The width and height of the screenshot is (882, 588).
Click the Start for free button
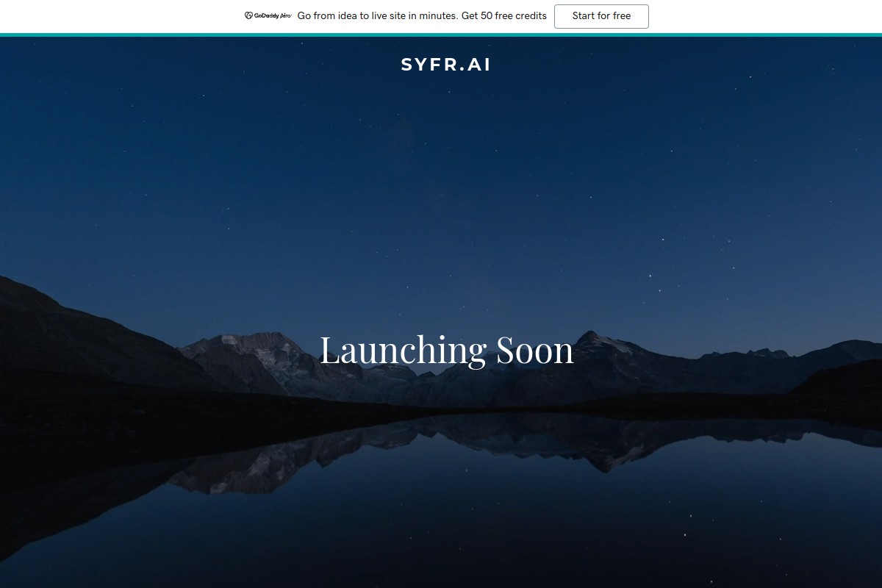click(x=601, y=16)
